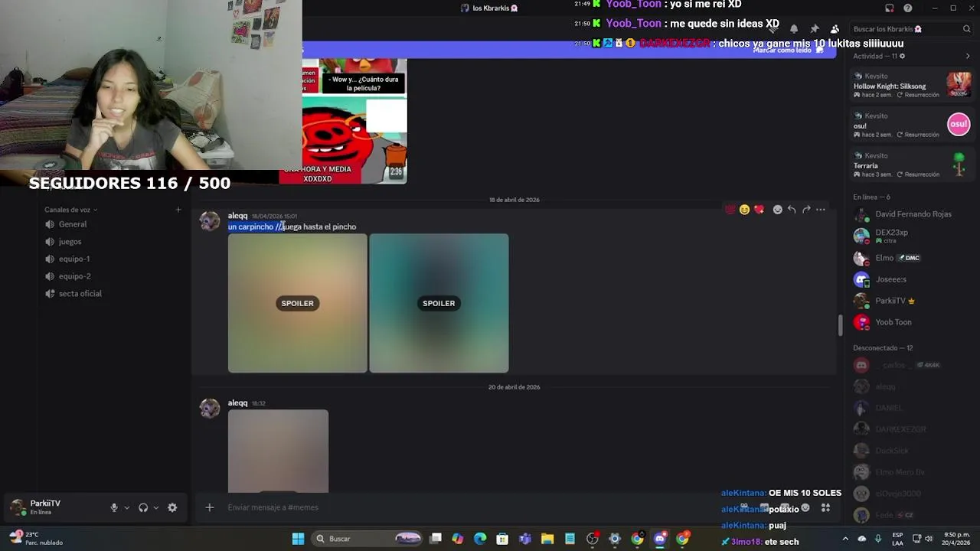Create channel with plus next to Canales de voz

tap(178, 210)
